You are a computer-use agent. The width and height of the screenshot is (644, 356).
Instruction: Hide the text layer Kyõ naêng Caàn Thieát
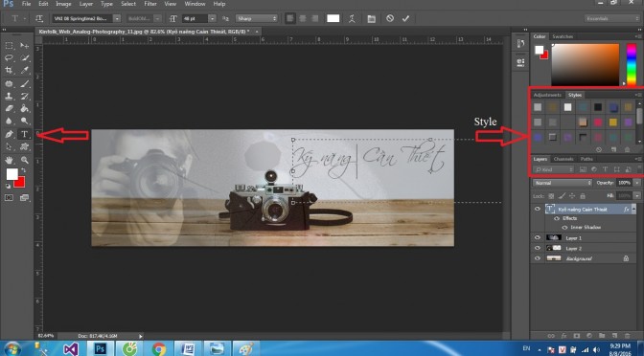point(538,210)
